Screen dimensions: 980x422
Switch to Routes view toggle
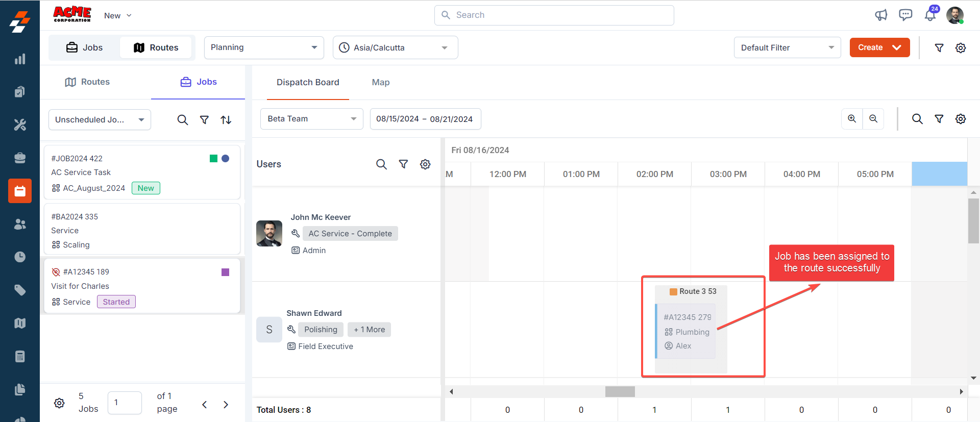click(156, 47)
